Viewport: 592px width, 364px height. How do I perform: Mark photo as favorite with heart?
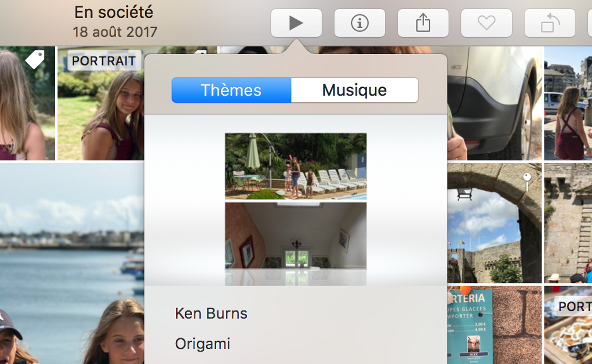(x=486, y=23)
